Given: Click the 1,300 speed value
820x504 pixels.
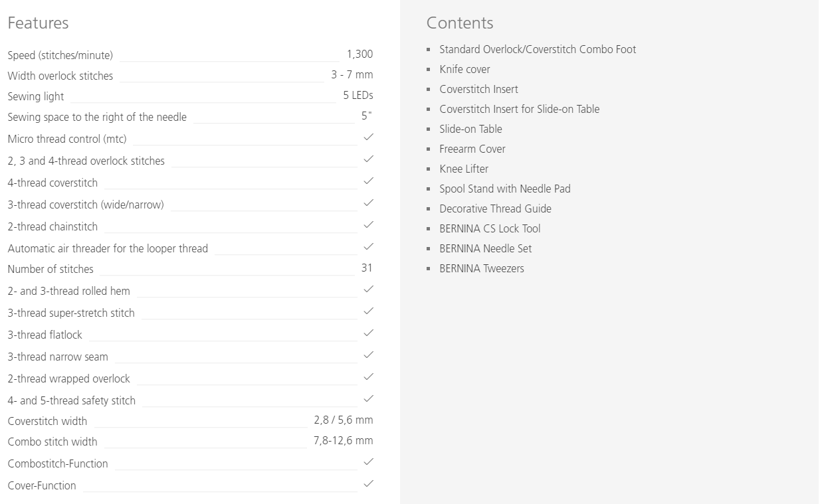Looking at the screenshot, I should point(359,54).
